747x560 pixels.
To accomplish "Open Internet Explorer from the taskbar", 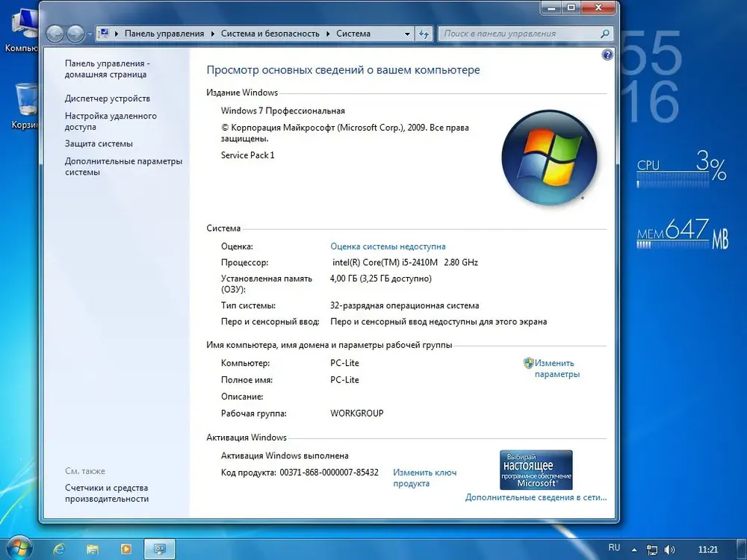I will tap(59, 549).
